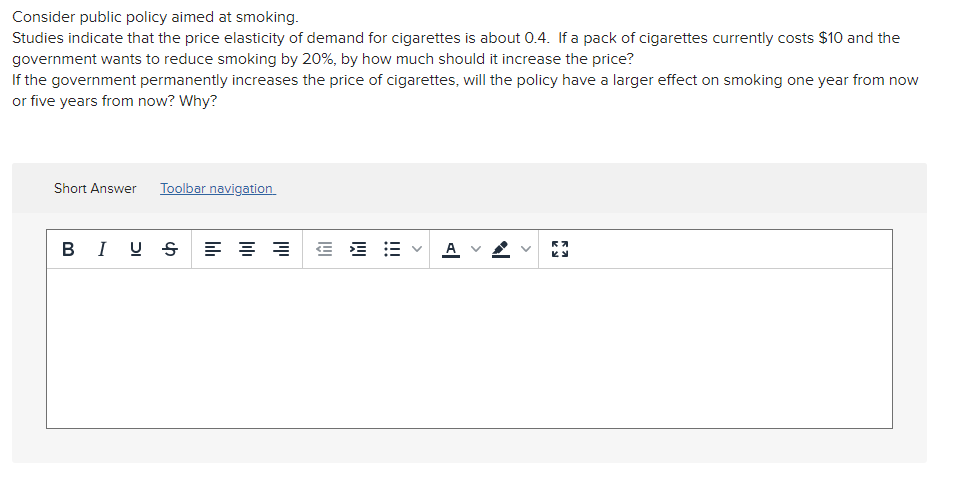
Task: Decrease indent of the paragraph
Action: 324,249
